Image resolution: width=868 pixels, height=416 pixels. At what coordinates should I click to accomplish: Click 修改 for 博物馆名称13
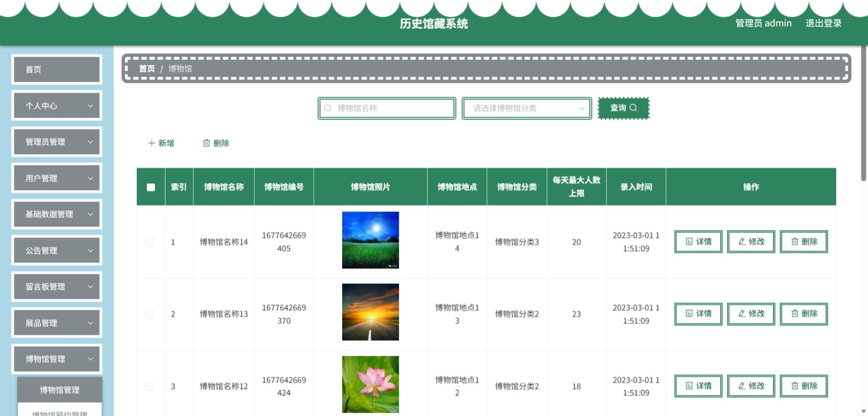751,314
